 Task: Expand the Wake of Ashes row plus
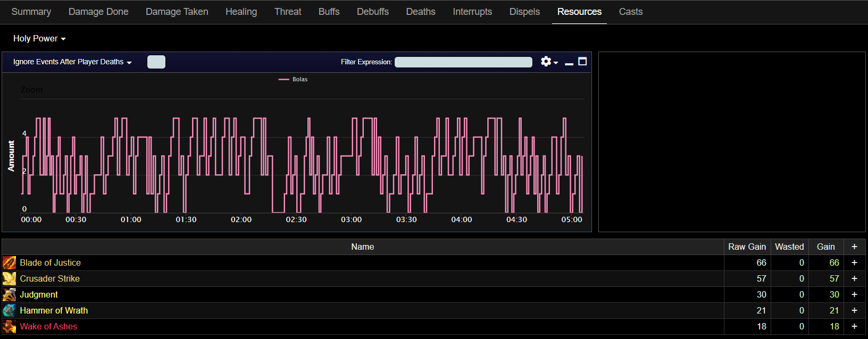[854, 326]
